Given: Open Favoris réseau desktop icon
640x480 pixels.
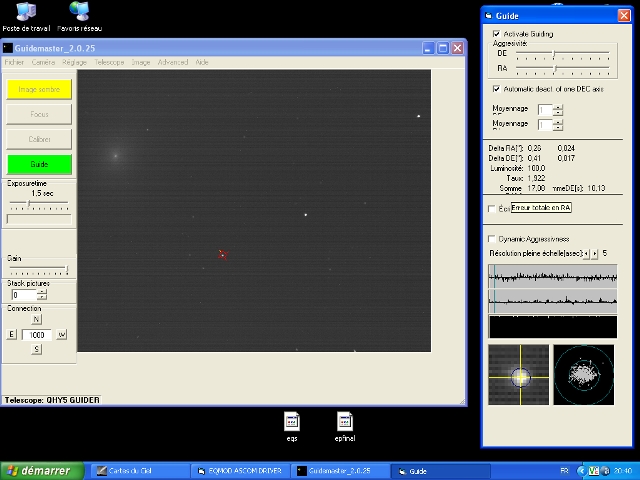Looking at the screenshot, I should 79,16.
